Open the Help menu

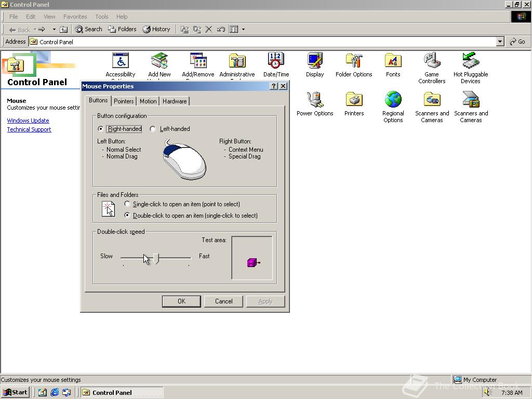(x=122, y=17)
